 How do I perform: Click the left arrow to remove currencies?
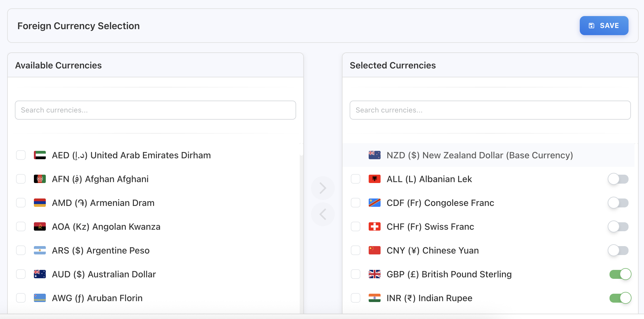[323, 214]
